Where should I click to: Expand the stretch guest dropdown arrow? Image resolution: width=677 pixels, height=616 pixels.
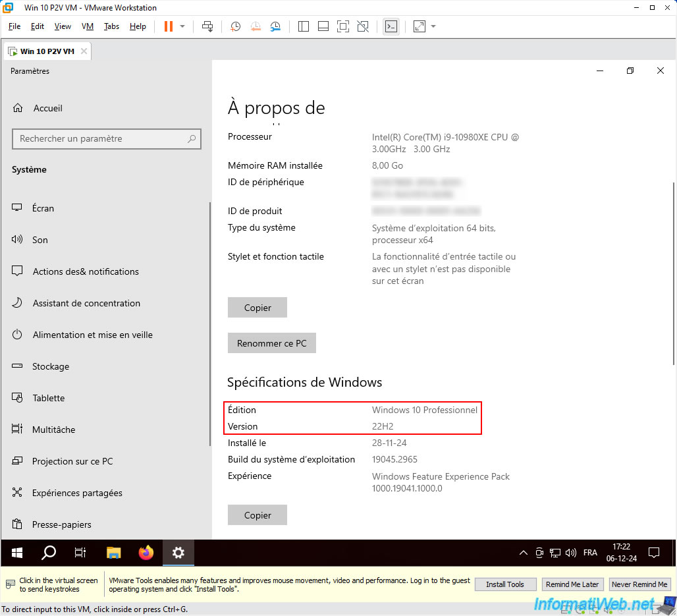(433, 26)
